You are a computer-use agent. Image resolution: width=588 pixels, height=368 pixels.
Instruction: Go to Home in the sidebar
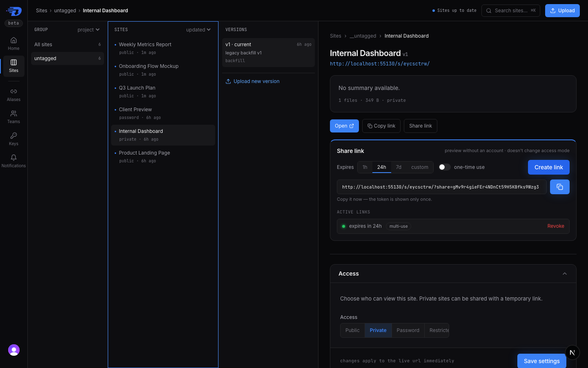pyautogui.click(x=13, y=43)
